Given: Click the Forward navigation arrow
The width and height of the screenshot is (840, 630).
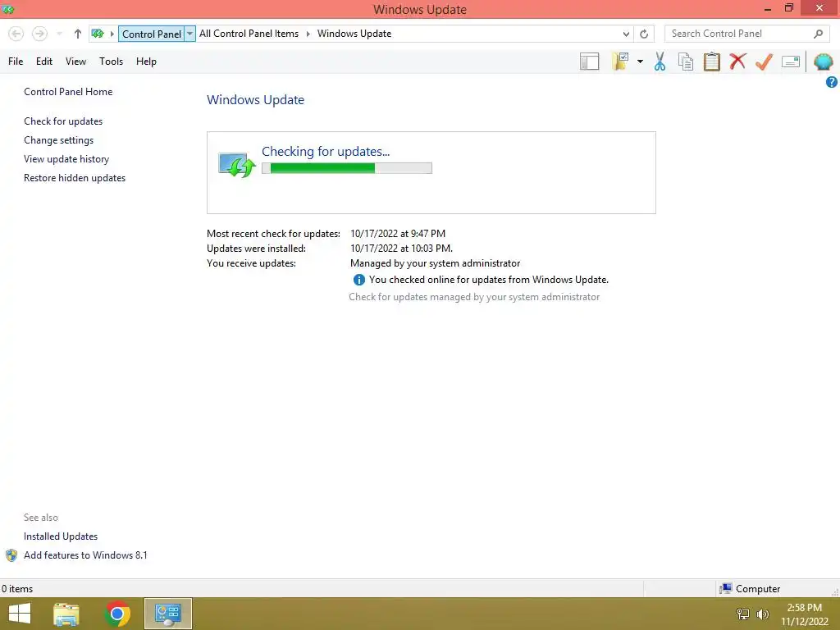Looking at the screenshot, I should (x=39, y=34).
